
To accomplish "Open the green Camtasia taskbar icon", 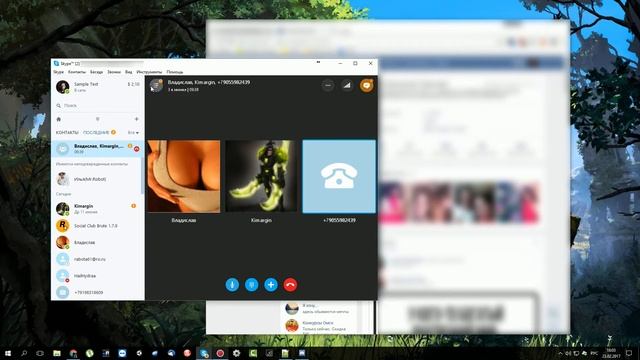I will [x=253, y=353].
